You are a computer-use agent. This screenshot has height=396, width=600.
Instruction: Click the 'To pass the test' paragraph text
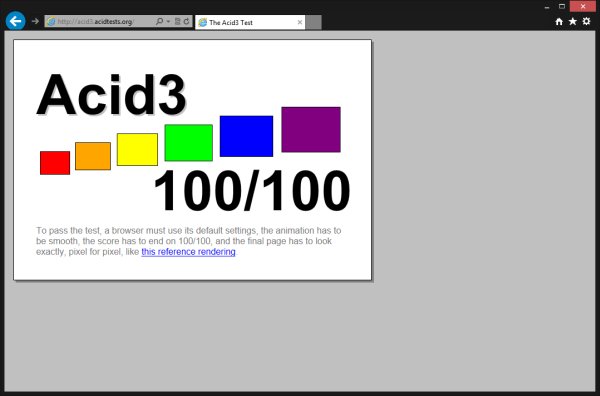[189, 241]
